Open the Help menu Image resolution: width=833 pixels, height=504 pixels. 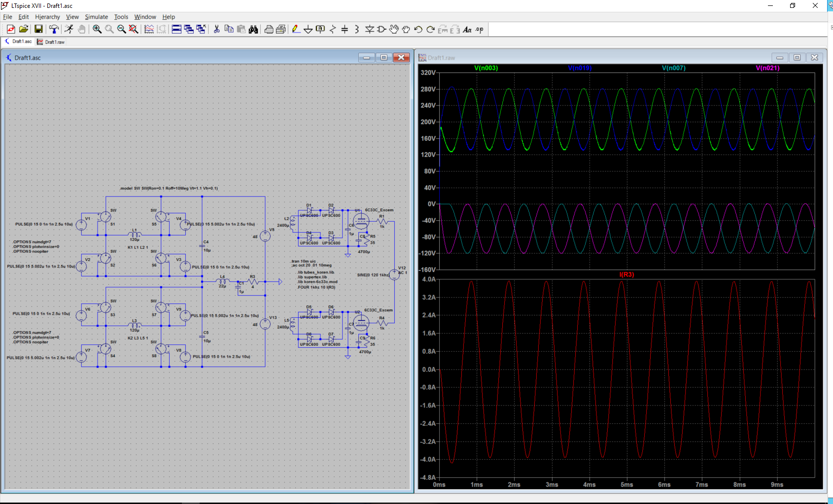[169, 17]
